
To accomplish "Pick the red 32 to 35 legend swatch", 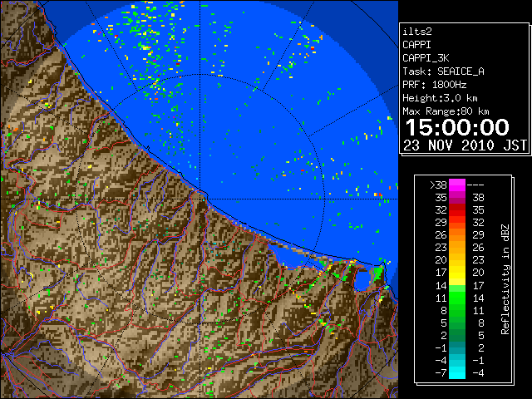I will [457, 210].
